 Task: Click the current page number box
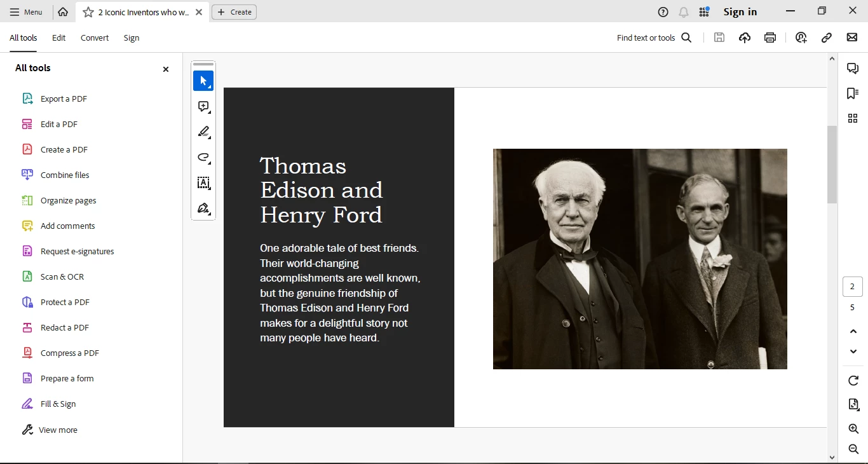click(853, 287)
